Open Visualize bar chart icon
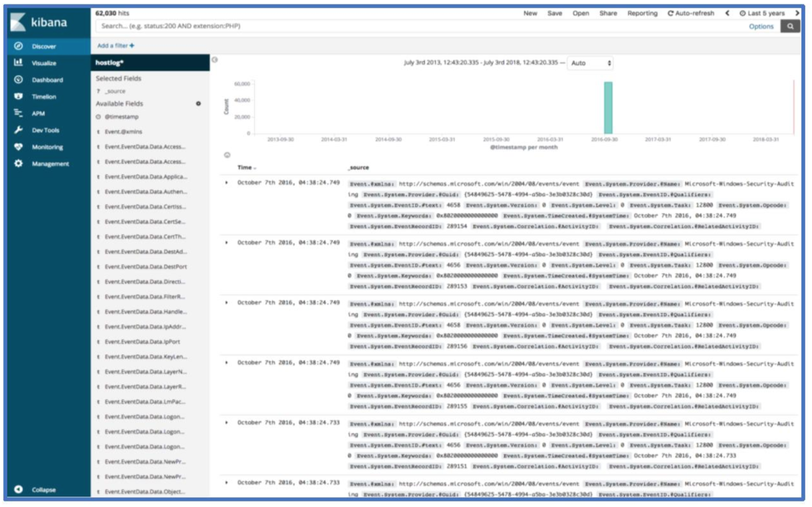The width and height of the screenshot is (812, 507). (x=18, y=63)
